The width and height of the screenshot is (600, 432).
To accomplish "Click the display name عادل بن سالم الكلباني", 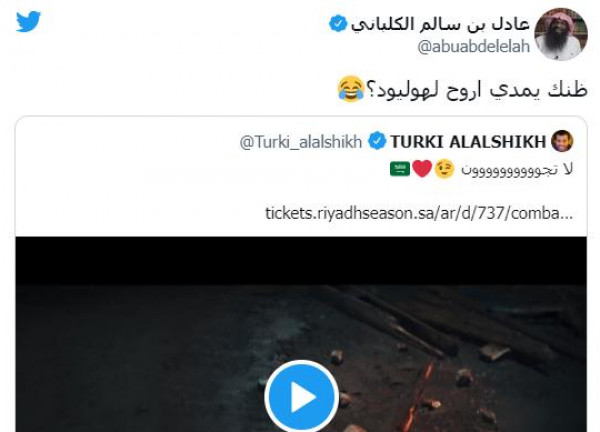I will pyautogui.click(x=440, y=24).
